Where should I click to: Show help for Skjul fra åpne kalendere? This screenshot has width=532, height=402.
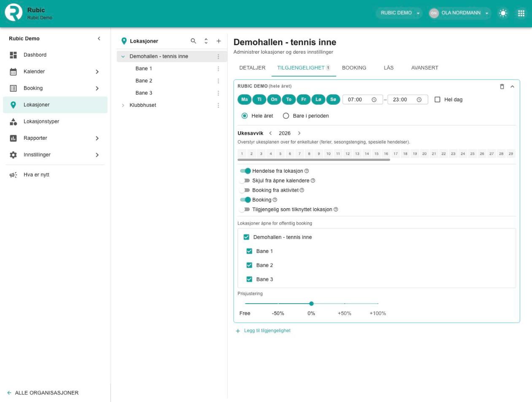tap(313, 181)
